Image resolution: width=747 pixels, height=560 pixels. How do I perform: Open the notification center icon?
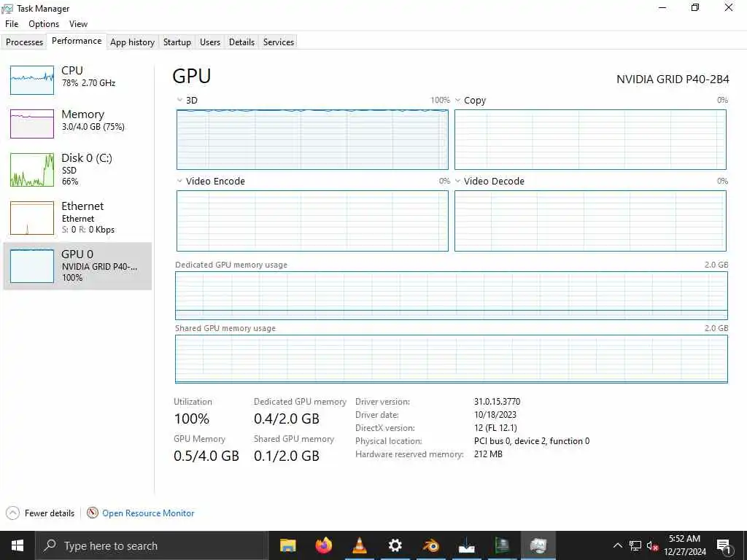[x=724, y=546]
